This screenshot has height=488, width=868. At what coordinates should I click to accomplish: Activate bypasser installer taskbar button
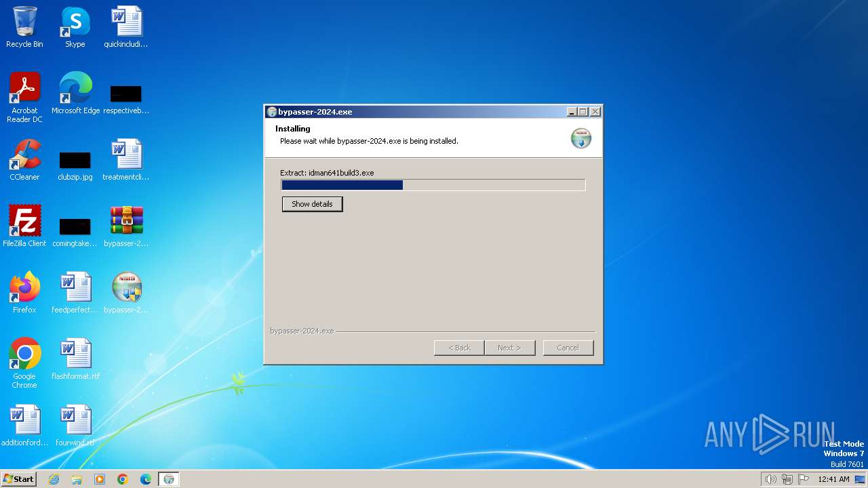(169, 479)
